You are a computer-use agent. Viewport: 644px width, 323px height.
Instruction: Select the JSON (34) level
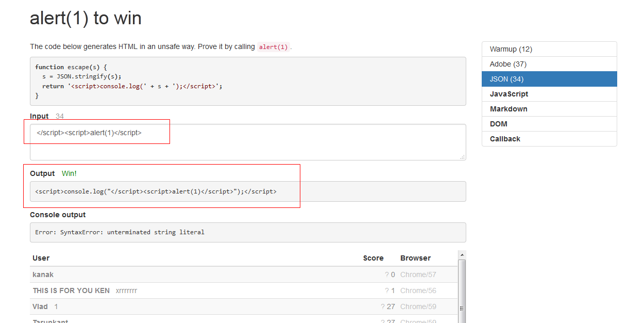549,79
